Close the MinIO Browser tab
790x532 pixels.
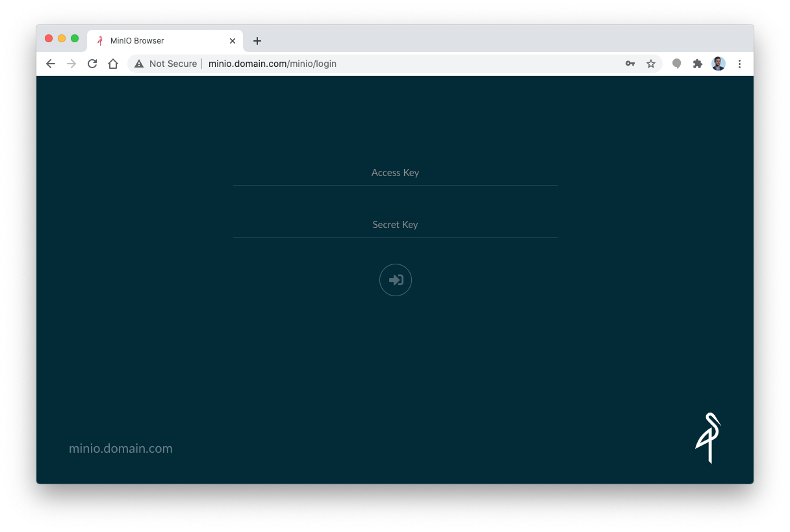[x=233, y=40]
